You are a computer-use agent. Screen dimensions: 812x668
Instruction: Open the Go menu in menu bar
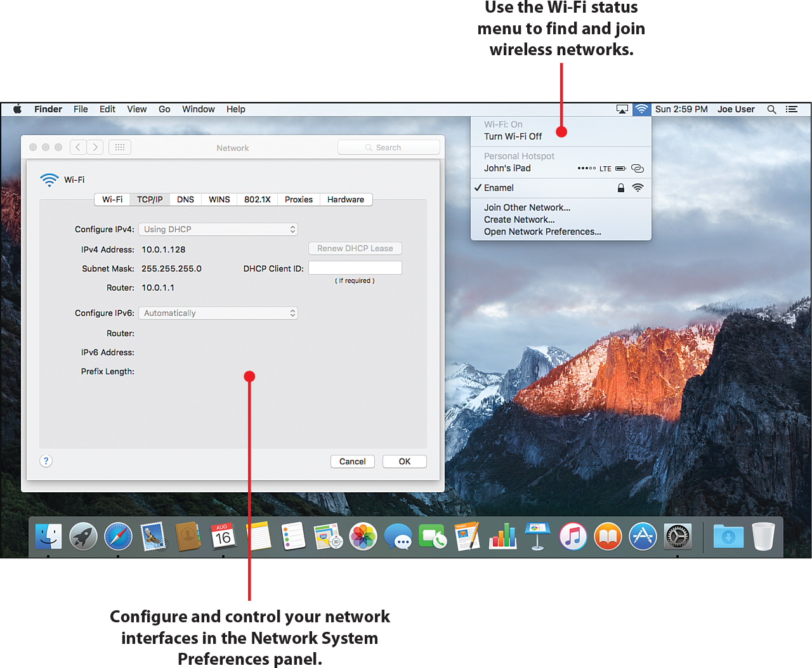coord(164,109)
